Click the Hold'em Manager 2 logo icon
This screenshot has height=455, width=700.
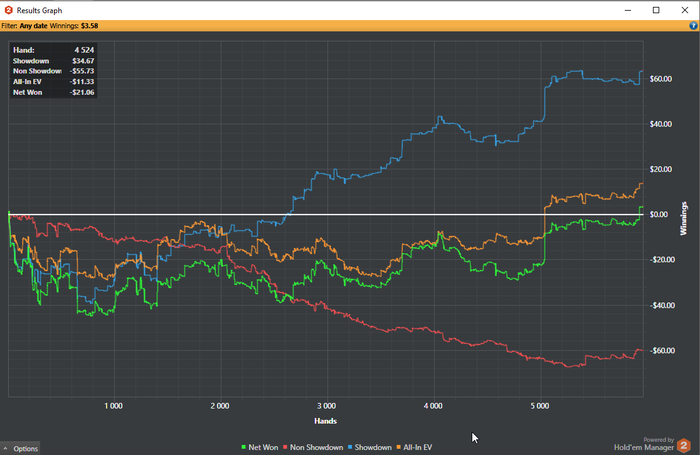(x=683, y=445)
